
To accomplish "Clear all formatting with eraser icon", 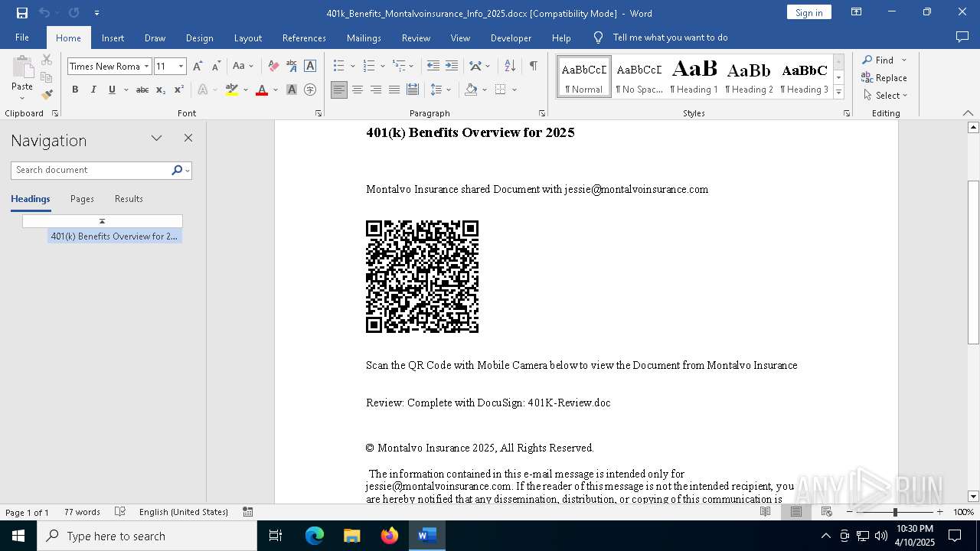I will tap(273, 67).
